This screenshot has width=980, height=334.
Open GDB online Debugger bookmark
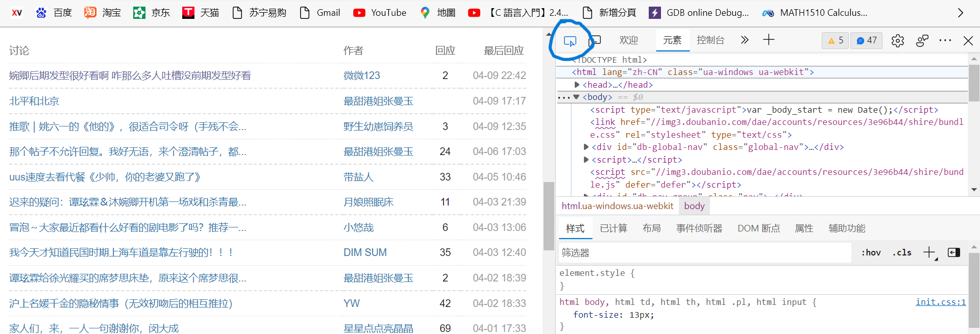699,13
